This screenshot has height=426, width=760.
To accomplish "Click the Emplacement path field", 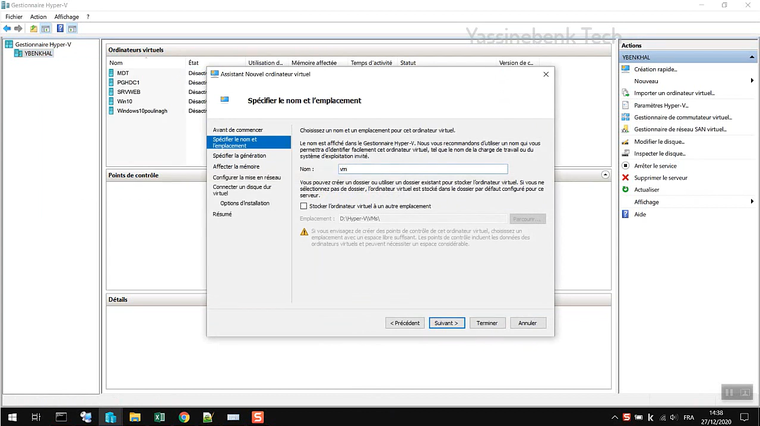I will coord(423,219).
